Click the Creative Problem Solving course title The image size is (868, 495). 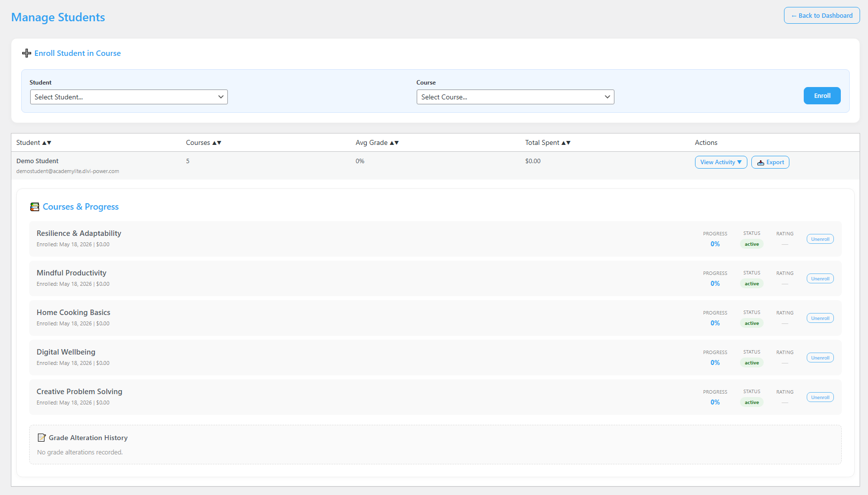click(80, 392)
